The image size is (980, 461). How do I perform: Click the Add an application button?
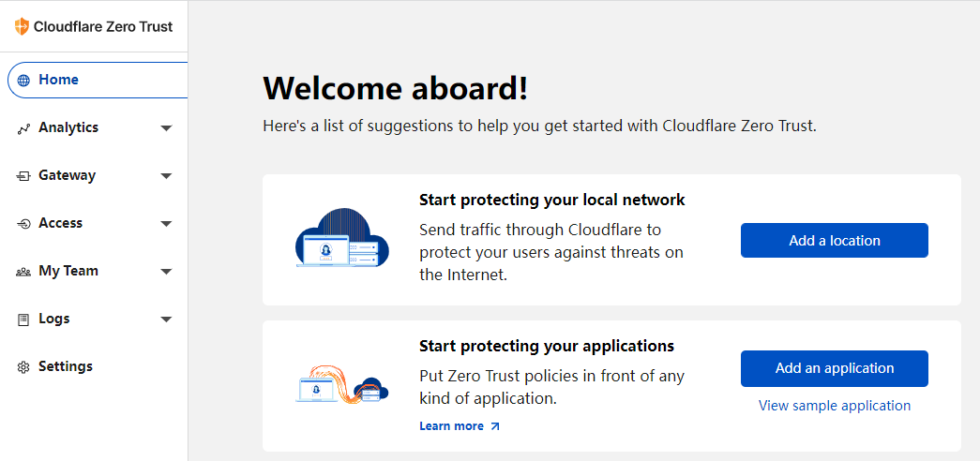[835, 368]
